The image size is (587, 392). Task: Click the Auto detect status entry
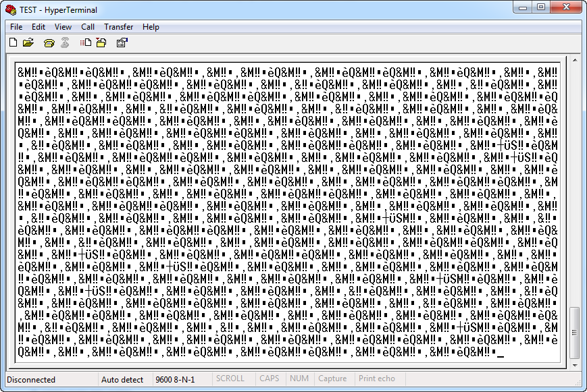pyautogui.click(x=122, y=380)
